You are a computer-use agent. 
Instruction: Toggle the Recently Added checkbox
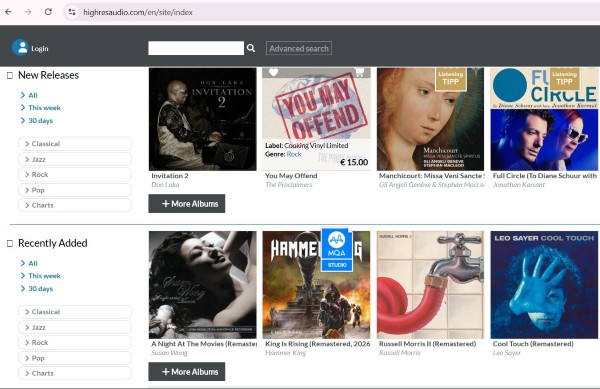tap(10, 244)
